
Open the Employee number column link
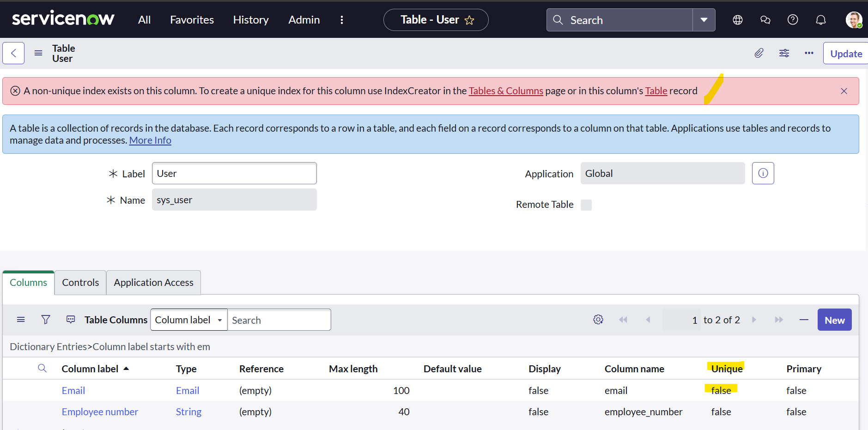(100, 412)
